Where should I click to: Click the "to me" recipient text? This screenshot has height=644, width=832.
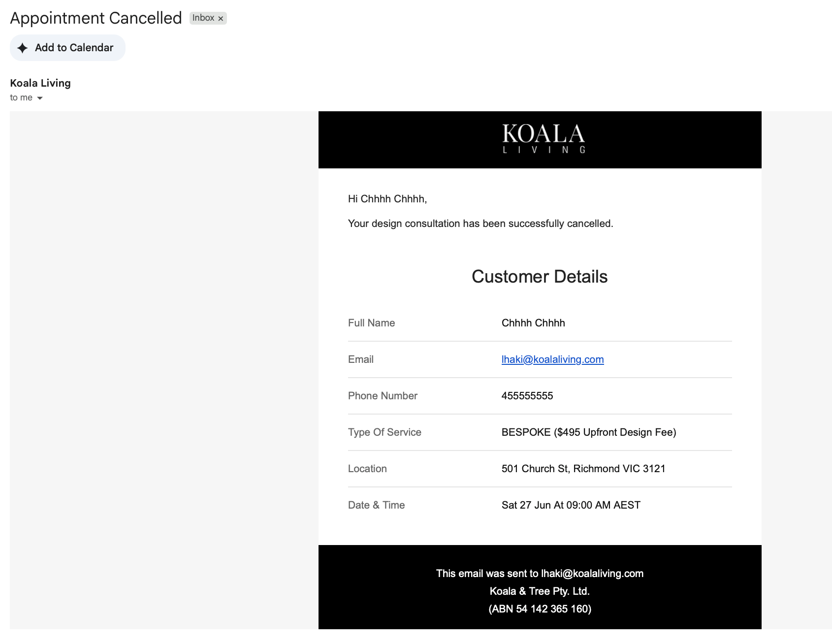(x=21, y=97)
